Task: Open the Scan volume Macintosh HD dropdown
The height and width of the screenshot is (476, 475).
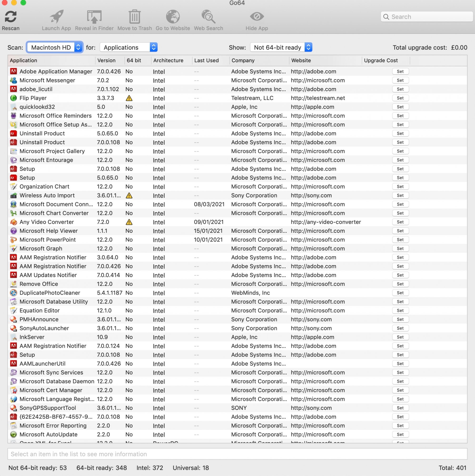Action: pos(55,47)
